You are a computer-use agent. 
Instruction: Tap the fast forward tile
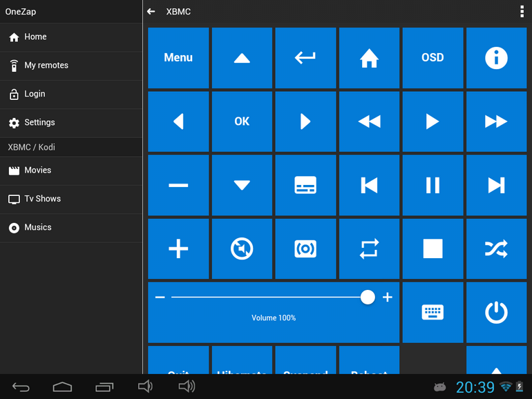496,121
